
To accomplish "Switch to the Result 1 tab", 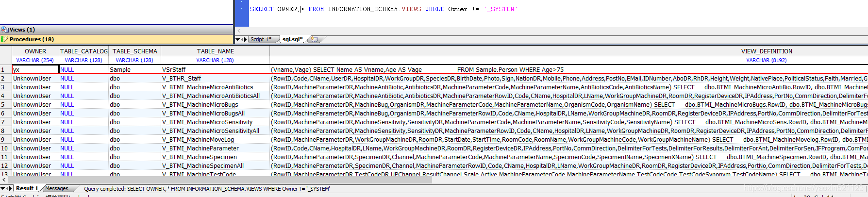I will (x=27, y=188).
